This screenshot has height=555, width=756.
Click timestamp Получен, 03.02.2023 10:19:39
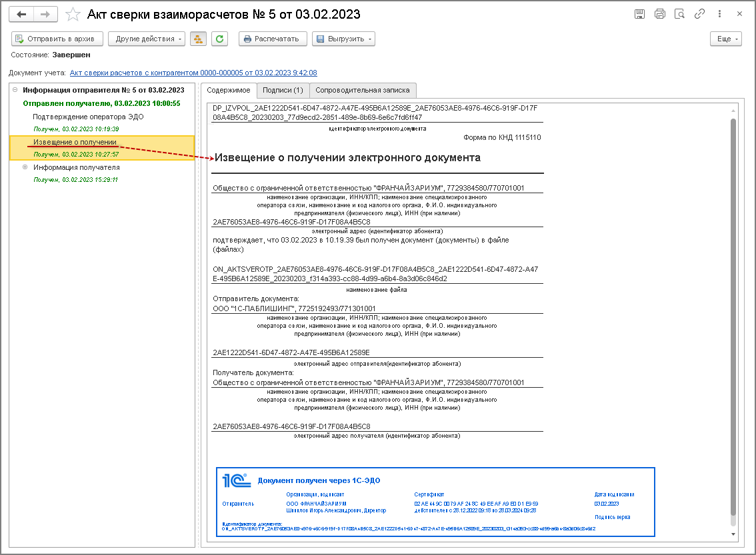point(76,129)
